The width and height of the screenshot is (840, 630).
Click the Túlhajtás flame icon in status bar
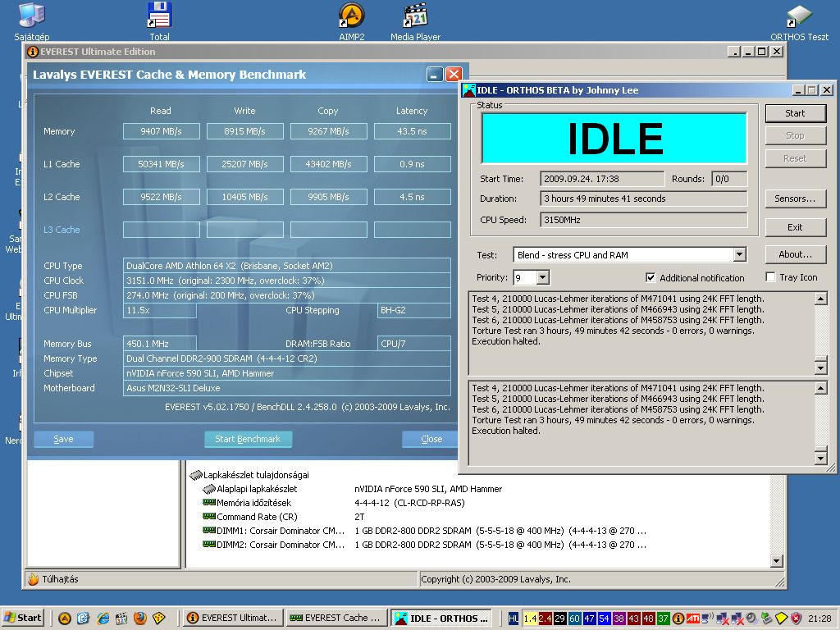click(x=33, y=579)
